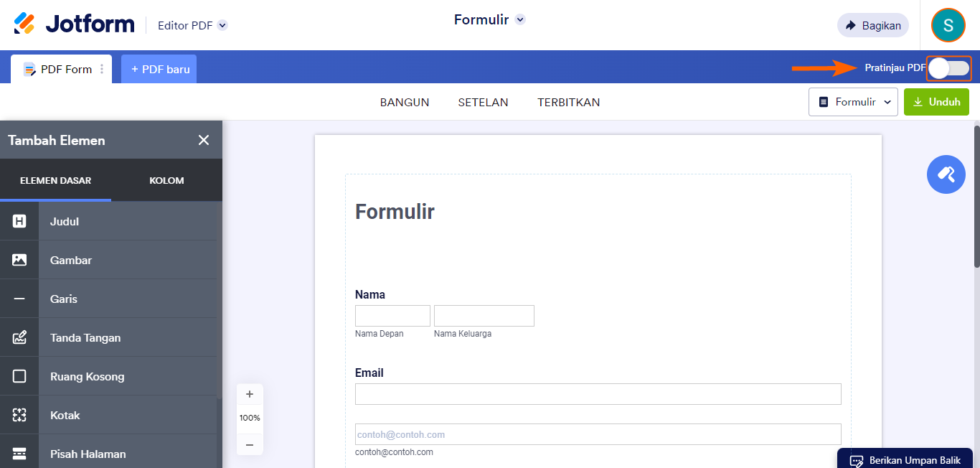Open the paint roller designer button
Image resolution: width=980 pixels, height=468 pixels.
tap(946, 174)
